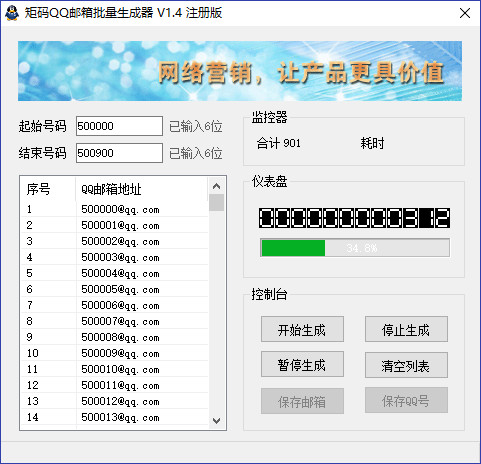Click the 停止生成 button
The height and width of the screenshot is (464, 481).
(406, 329)
